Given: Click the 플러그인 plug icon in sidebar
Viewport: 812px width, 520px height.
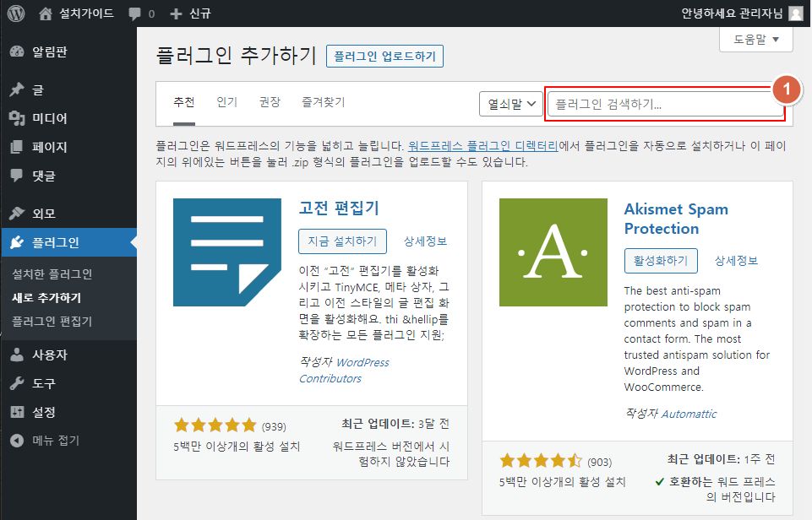Looking at the screenshot, I should tap(17, 242).
